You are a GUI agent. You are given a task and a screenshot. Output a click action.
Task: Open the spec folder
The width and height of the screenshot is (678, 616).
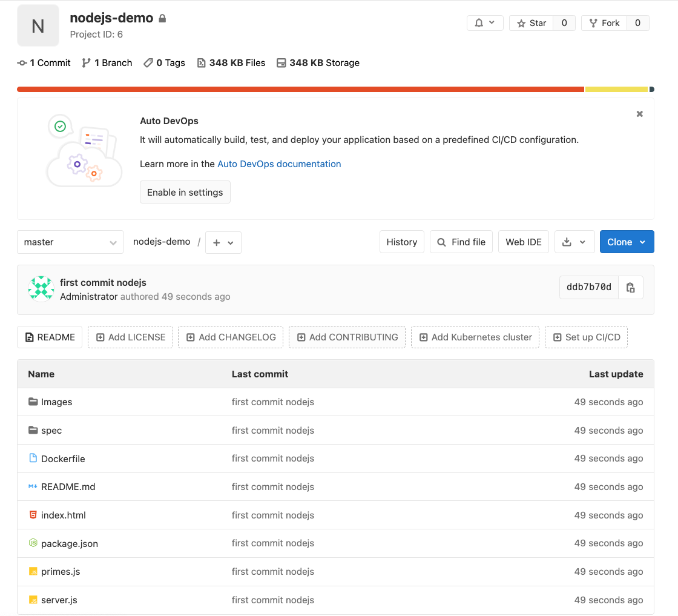51,431
